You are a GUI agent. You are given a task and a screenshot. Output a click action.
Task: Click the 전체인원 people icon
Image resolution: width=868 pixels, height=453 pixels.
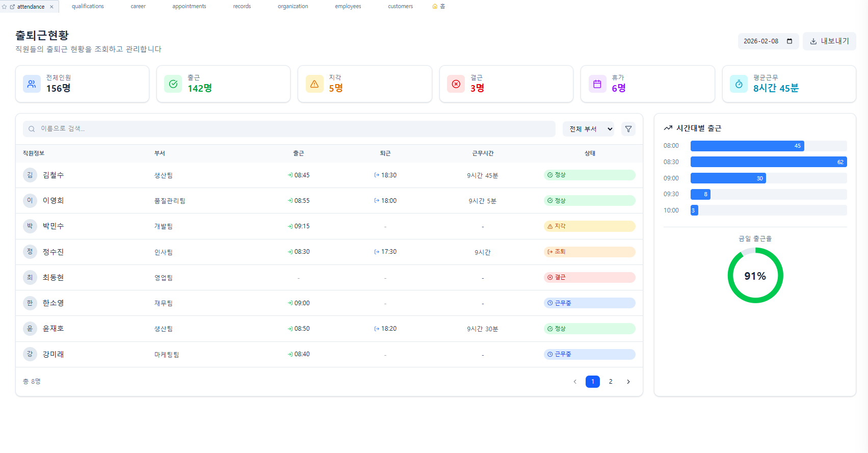[x=32, y=84]
